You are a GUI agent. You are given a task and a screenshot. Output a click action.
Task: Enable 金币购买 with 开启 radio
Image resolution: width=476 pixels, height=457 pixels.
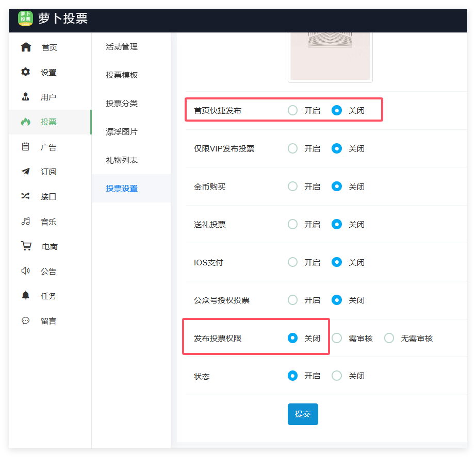[x=292, y=186]
